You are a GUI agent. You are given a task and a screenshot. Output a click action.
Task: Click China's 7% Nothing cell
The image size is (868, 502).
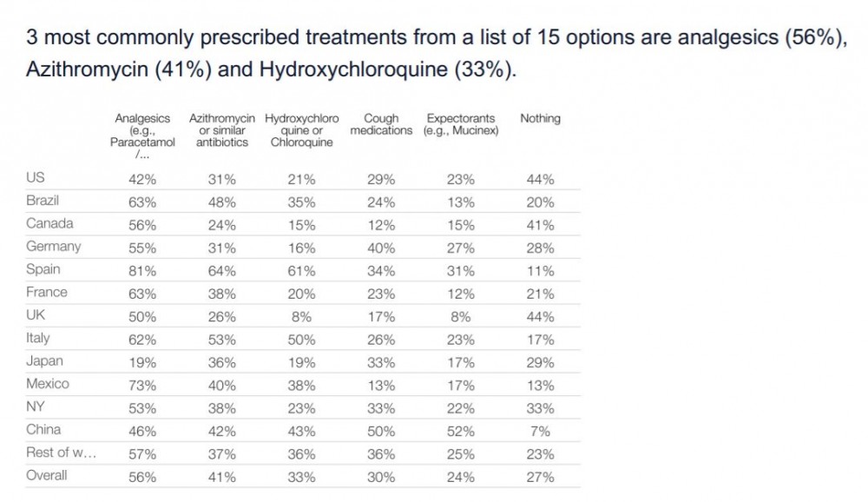(x=540, y=431)
